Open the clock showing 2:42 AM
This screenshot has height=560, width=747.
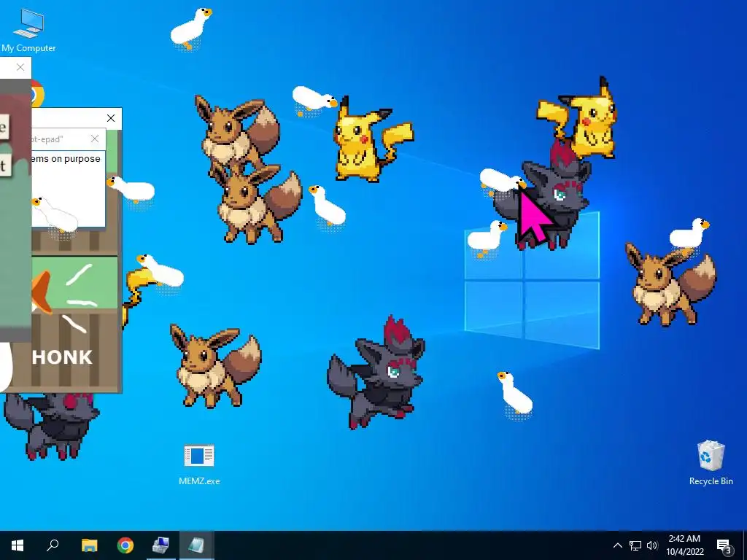coord(684,545)
